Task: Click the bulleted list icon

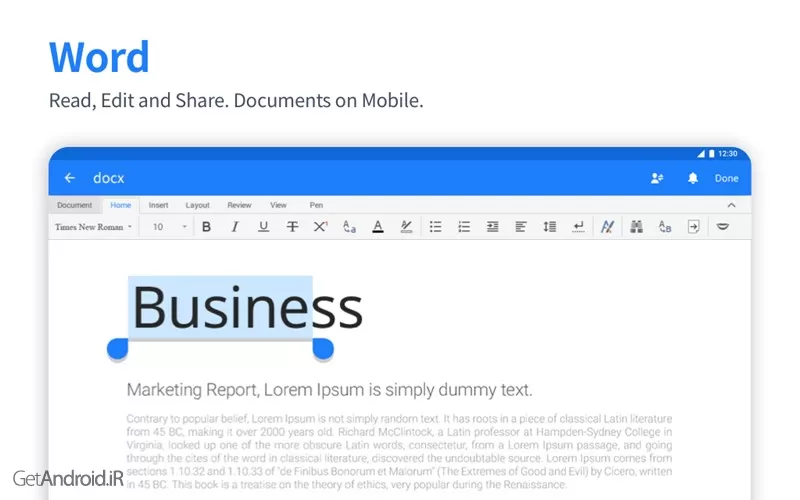Action: tap(435, 227)
